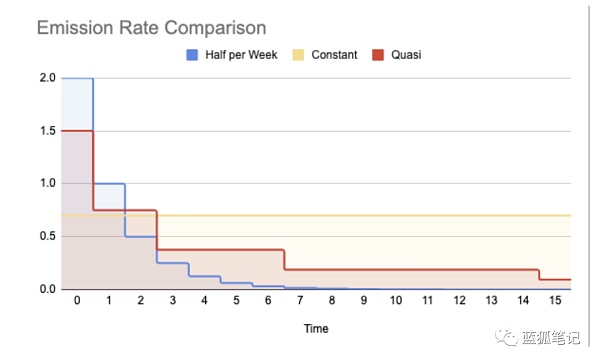
Task: Select the Constant legend label
Action: click(x=334, y=55)
